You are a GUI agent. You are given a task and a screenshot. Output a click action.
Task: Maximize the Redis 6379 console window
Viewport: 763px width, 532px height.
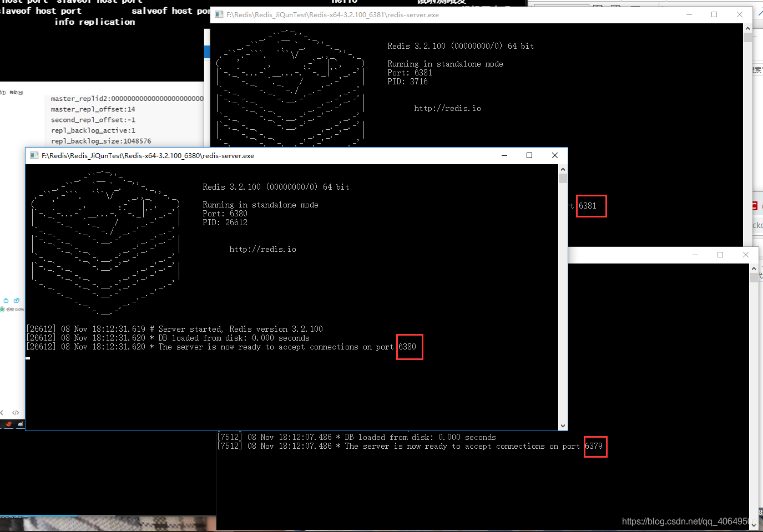pos(720,255)
